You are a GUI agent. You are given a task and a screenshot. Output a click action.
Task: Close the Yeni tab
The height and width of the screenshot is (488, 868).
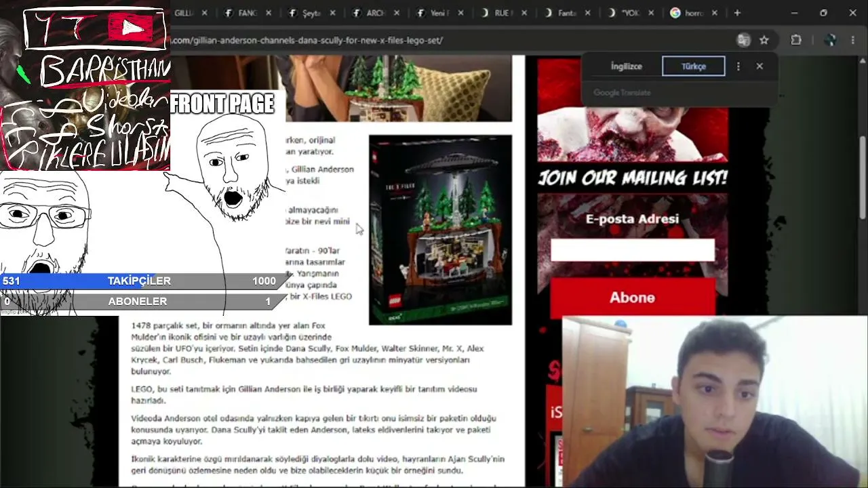(460, 13)
